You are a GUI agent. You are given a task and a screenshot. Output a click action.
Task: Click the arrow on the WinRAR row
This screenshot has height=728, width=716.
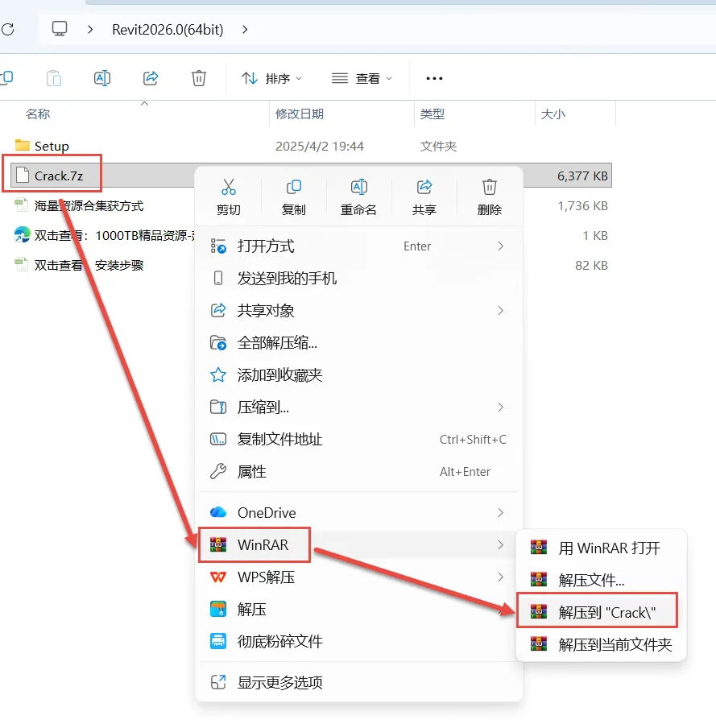pos(500,544)
